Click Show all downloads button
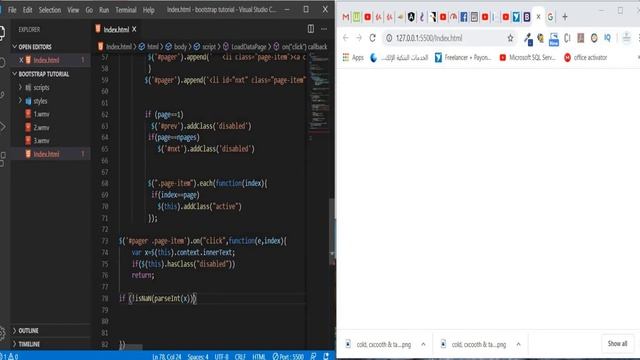This screenshot has width=640, height=360. coord(617,344)
